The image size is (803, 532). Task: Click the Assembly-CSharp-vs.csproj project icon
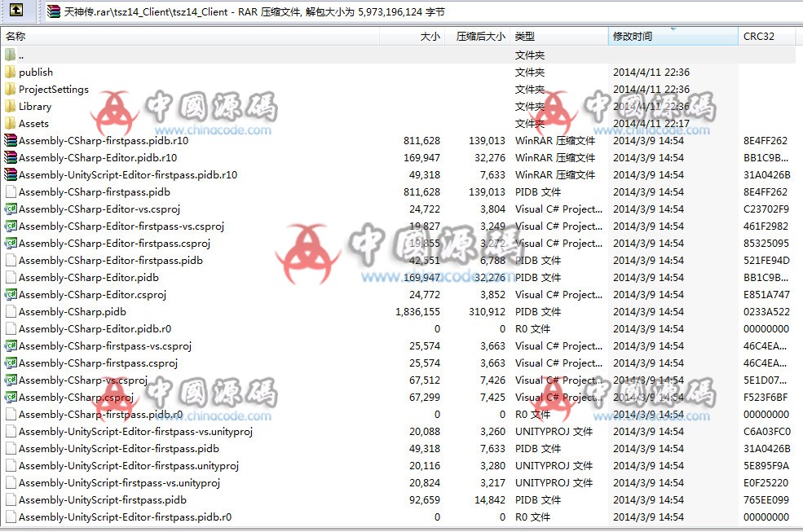click(8, 380)
